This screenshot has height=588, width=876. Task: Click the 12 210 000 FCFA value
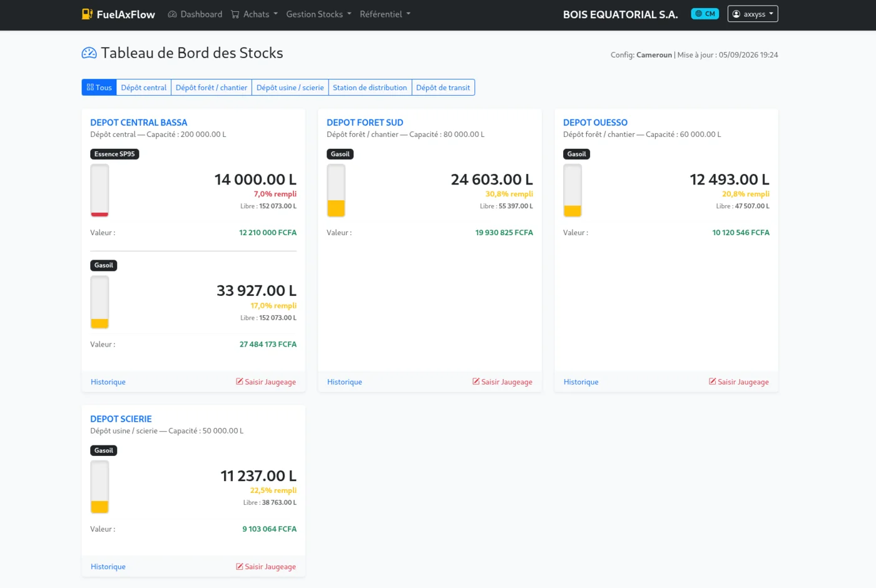268,233
